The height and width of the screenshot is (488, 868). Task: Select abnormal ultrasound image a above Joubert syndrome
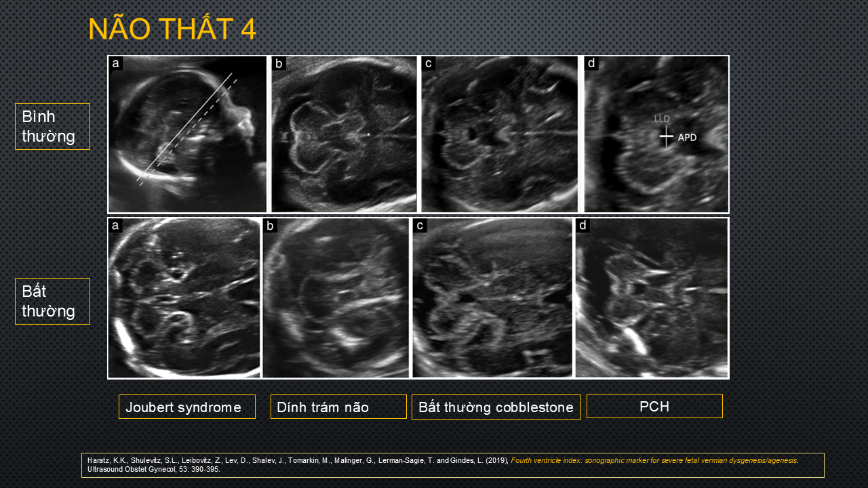(184, 298)
